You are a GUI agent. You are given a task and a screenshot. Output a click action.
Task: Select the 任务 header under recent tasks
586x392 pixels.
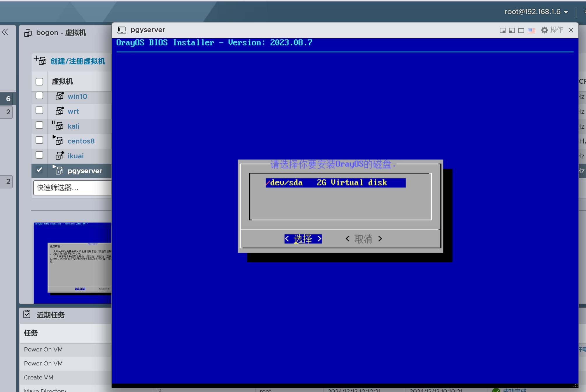[x=30, y=333]
